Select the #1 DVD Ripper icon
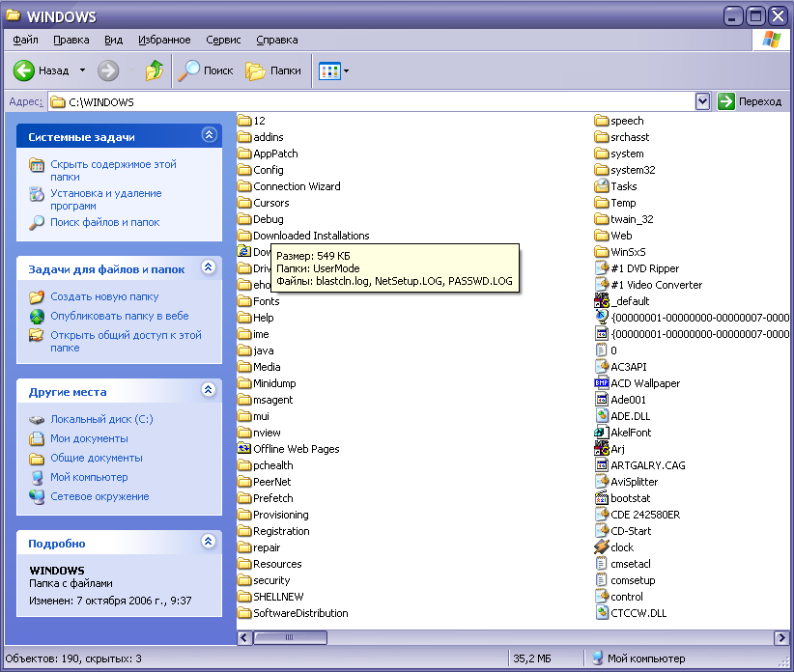The width and height of the screenshot is (794, 672). (x=602, y=268)
